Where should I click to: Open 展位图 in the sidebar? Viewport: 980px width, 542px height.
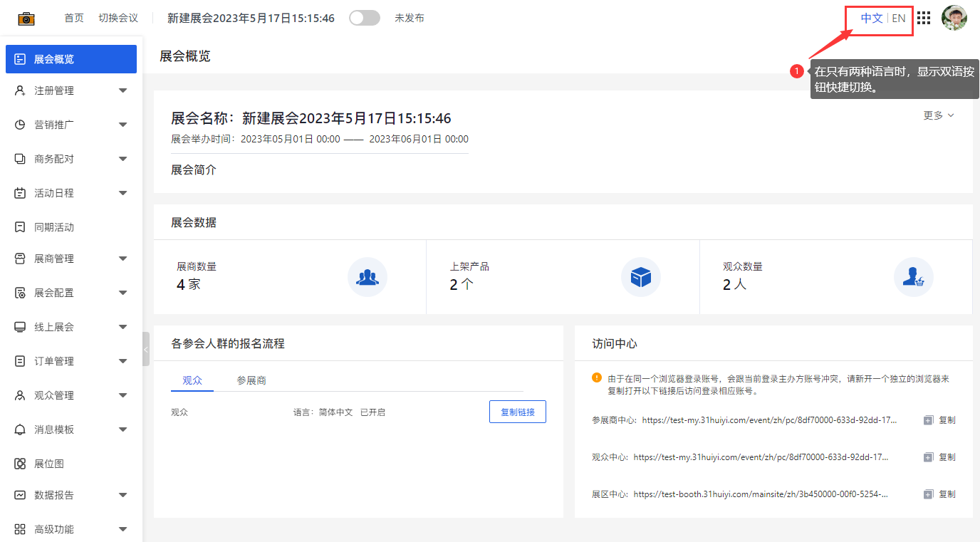[x=49, y=464]
